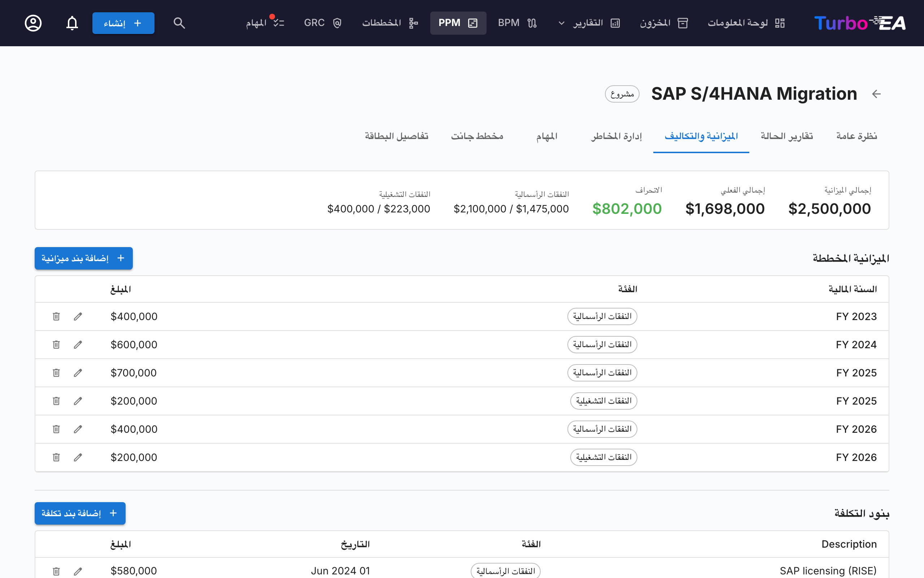
Task: Open the notifications bell
Action: coord(72,23)
